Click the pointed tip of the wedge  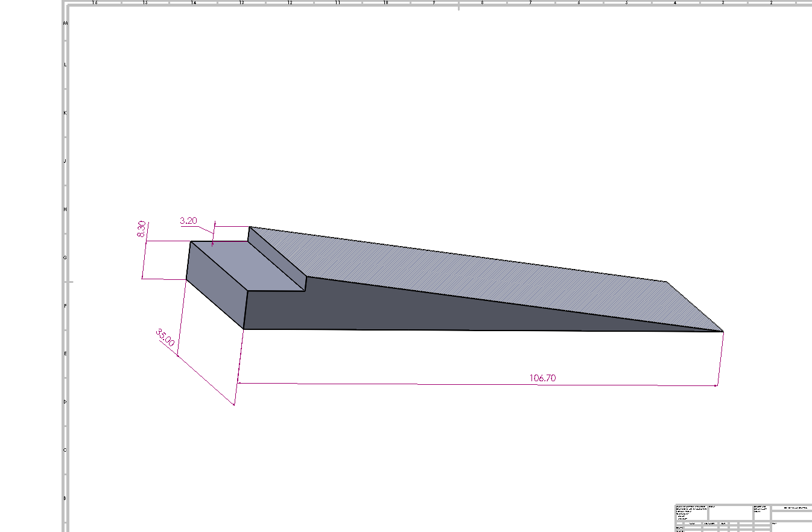point(721,331)
